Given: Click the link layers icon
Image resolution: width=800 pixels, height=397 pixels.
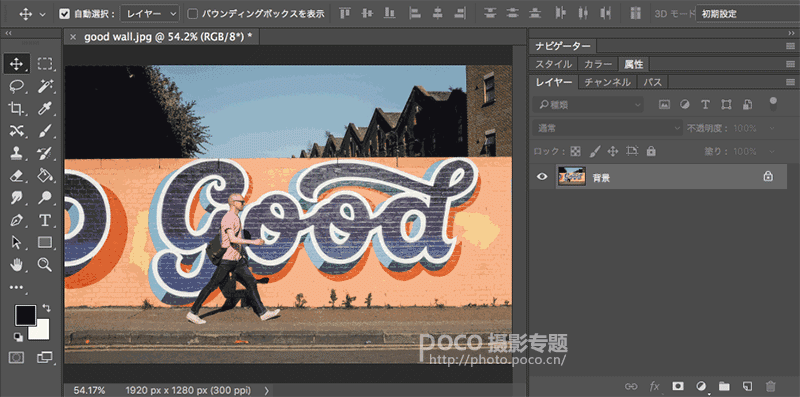Looking at the screenshot, I should (632, 386).
